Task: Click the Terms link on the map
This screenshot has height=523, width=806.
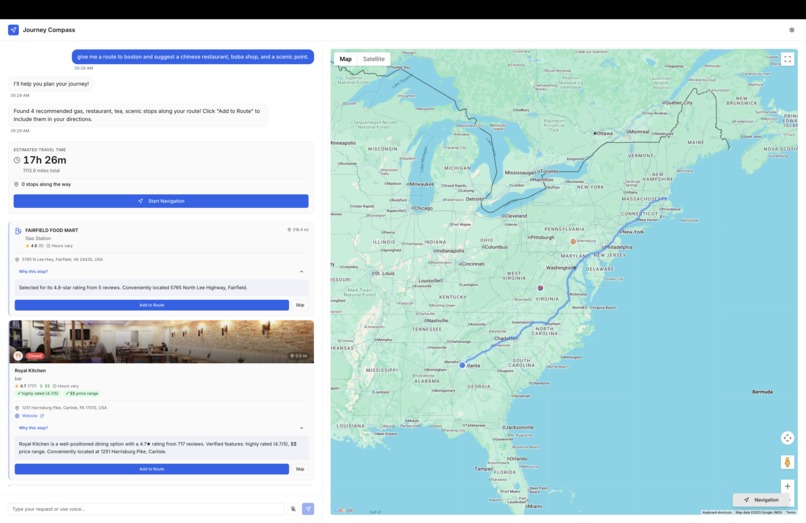Action: pyautogui.click(x=791, y=512)
